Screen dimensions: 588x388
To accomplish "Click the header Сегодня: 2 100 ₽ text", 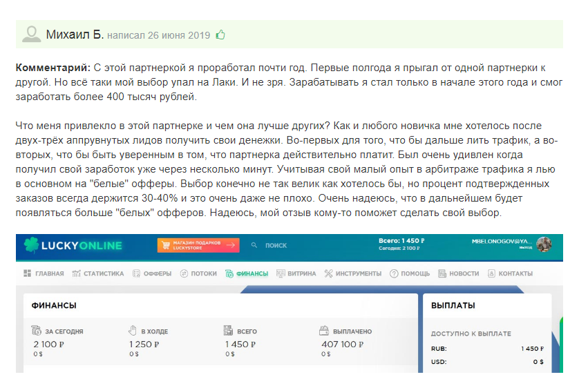I will pyautogui.click(x=399, y=249).
